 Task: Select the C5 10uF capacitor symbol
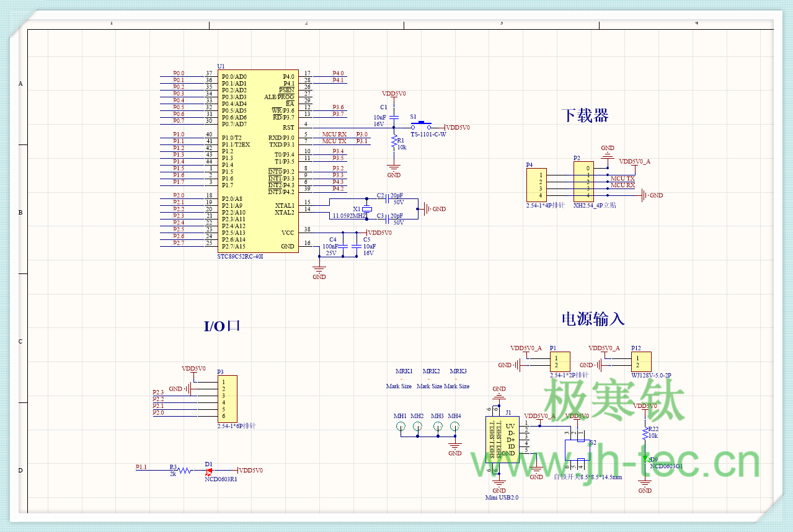[356, 246]
